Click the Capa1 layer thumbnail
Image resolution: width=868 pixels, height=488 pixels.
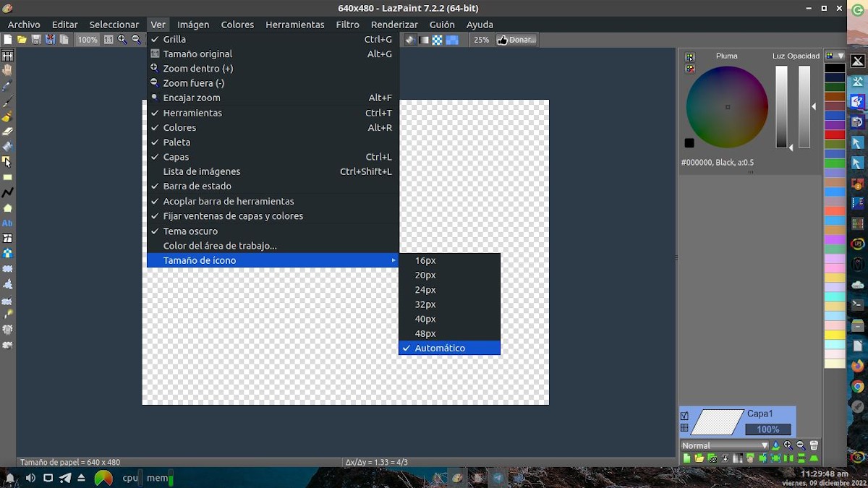[718, 421]
